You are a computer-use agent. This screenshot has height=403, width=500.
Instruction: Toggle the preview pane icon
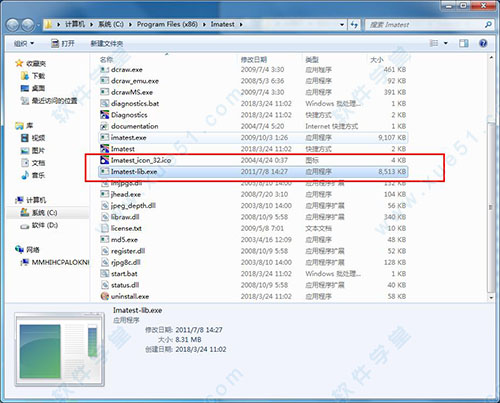click(x=463, y=43)
